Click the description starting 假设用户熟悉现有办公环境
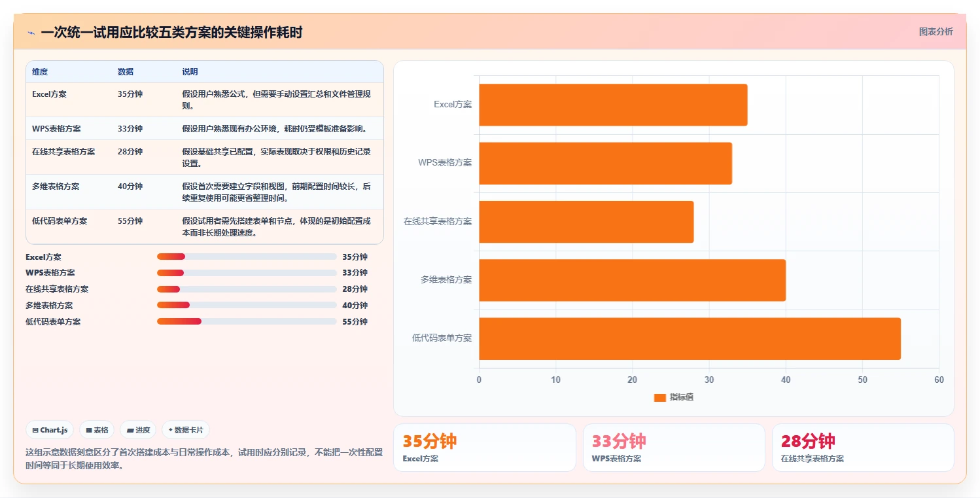Image resolution: width=980 pixels, height=498 pixels. (x=279, y=129)
